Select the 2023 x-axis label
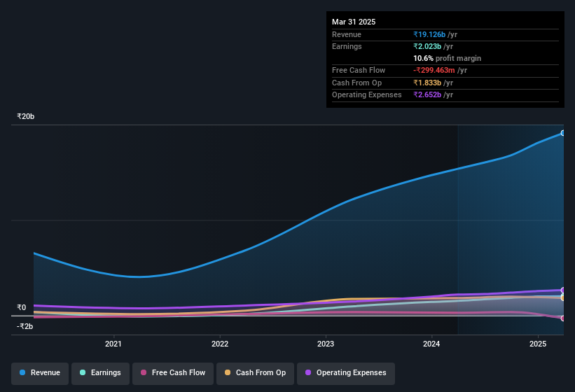 [326, 344]
